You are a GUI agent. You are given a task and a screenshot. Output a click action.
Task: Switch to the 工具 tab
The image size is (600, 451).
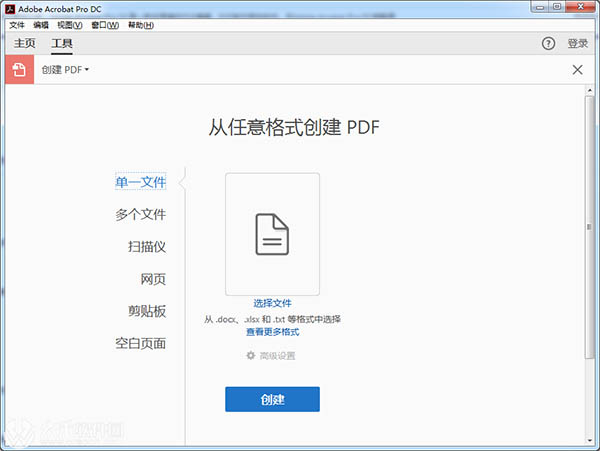point(62,43)
